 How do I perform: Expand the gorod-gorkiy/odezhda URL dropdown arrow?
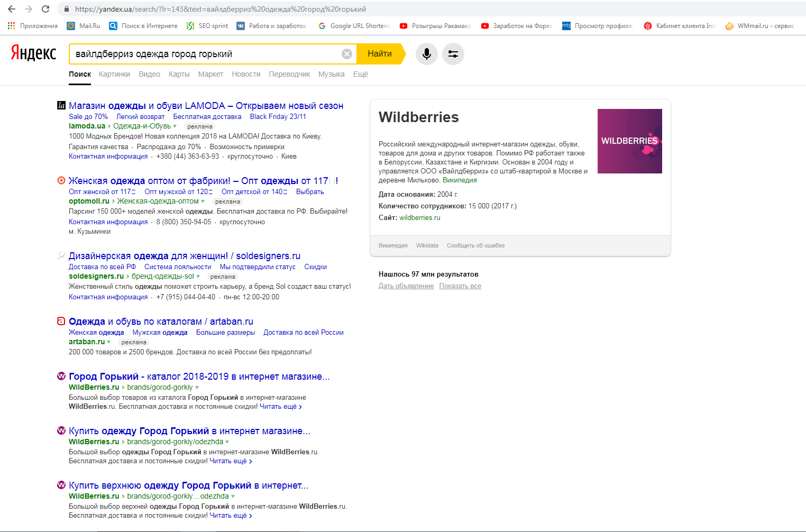[x=227, y=442]
